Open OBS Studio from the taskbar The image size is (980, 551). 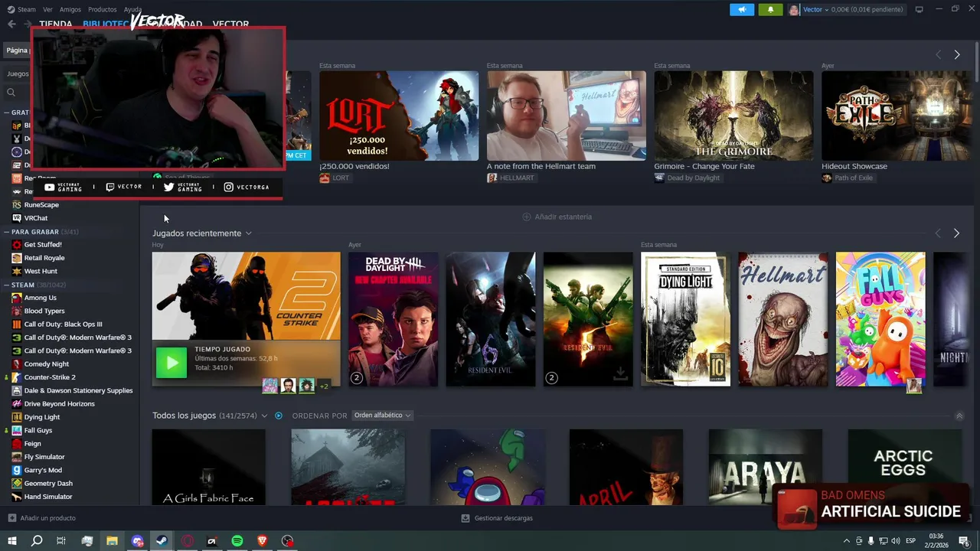click(288, 541)
